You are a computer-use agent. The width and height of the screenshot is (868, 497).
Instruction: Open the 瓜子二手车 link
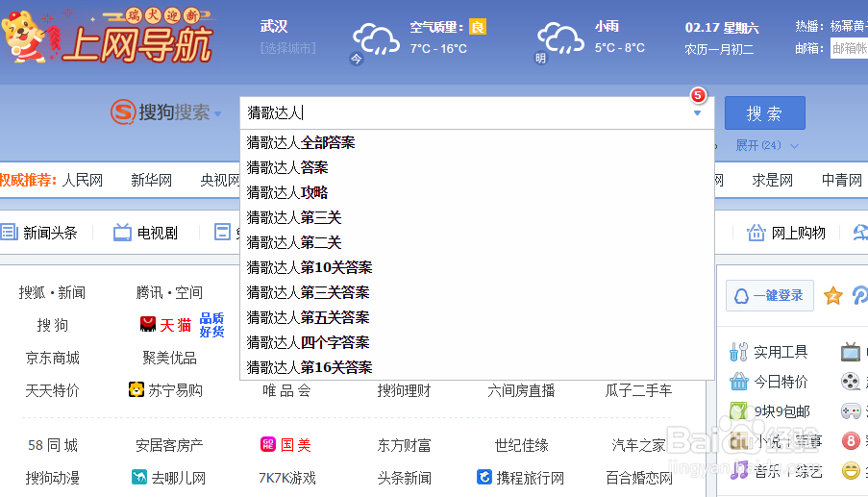tap(638, 390)
